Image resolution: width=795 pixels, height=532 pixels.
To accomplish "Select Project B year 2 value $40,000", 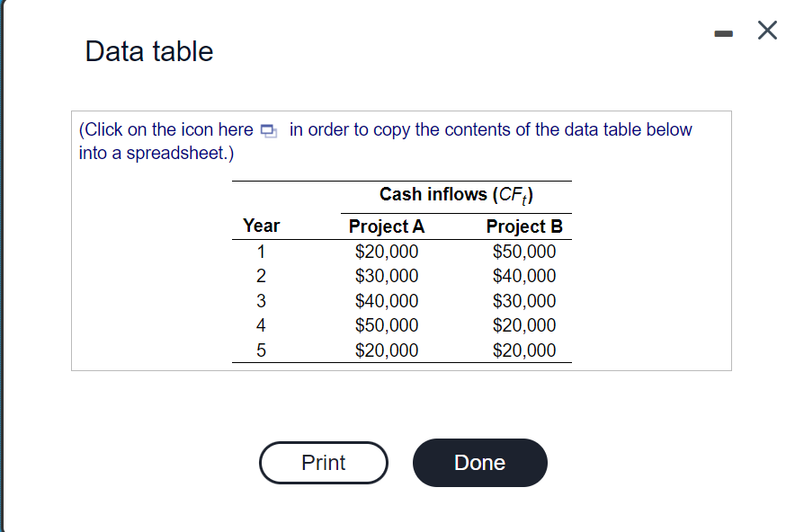I will pos(524,276).
